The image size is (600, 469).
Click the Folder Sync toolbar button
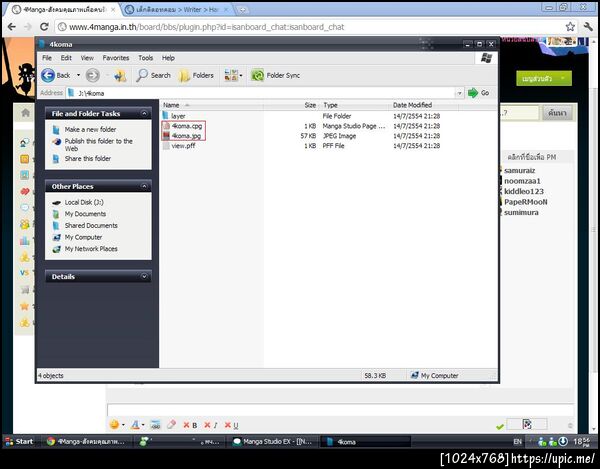(276, 75)
